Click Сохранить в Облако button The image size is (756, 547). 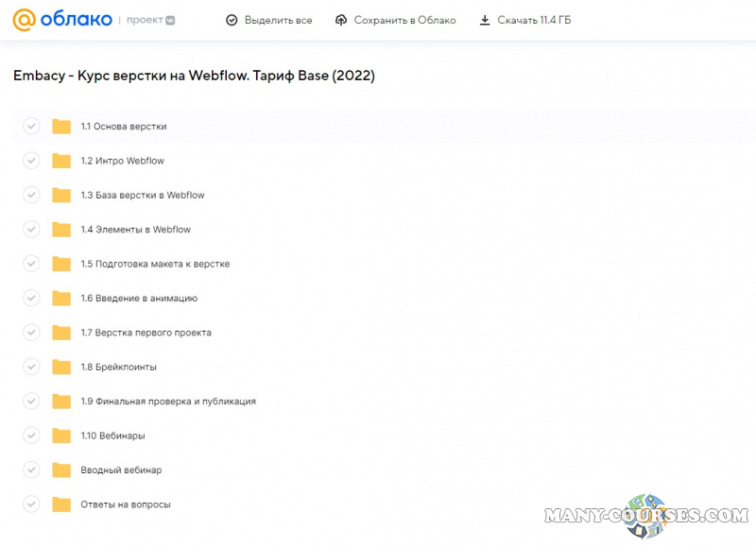point(395,20)
